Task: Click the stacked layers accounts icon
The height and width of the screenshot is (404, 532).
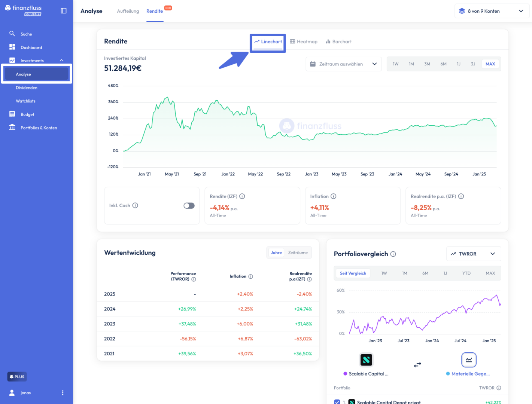Action: 462,11
